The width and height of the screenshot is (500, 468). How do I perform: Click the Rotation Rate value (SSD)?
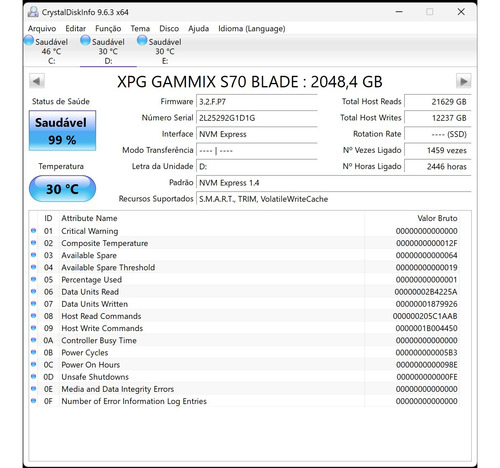pyautogui.click(x=438, y=134)
